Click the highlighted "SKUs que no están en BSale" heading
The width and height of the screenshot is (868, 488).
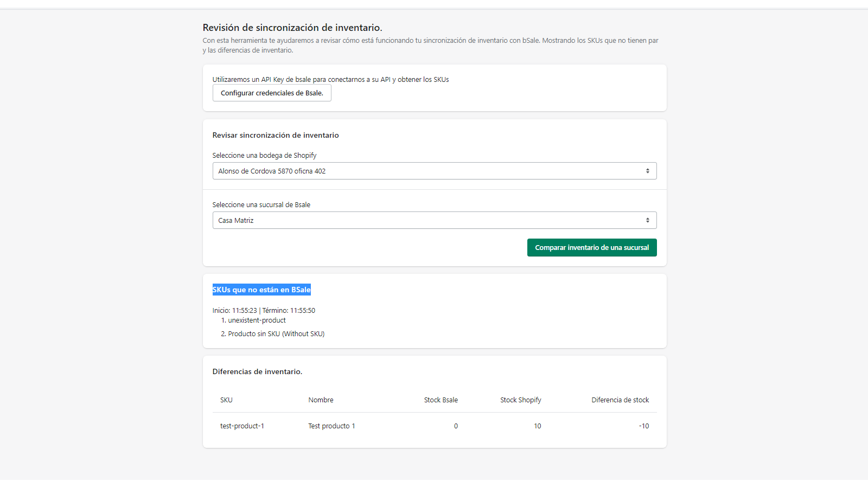tap(261, 290)
